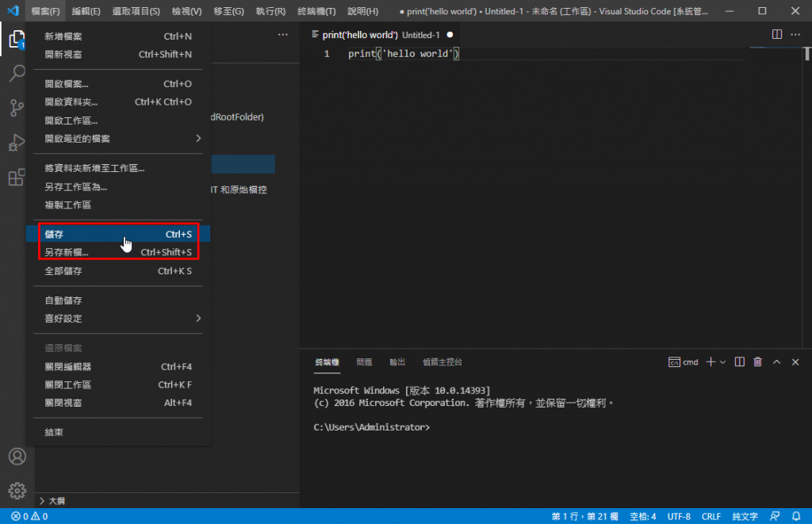Open the Run and Debug view
The width and height of the screenshot is (812, 524).
(x=17, y=143)
